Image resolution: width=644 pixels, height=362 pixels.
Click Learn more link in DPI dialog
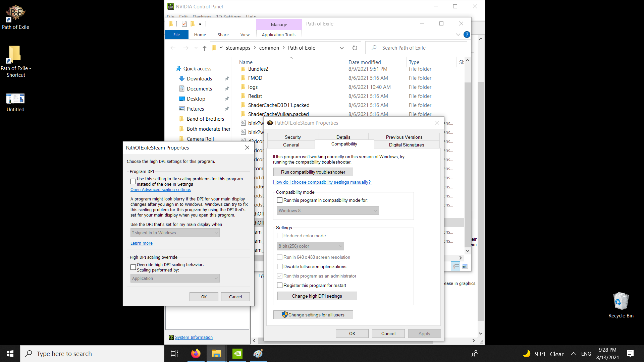pyautogui.click(x=142, y=243)
